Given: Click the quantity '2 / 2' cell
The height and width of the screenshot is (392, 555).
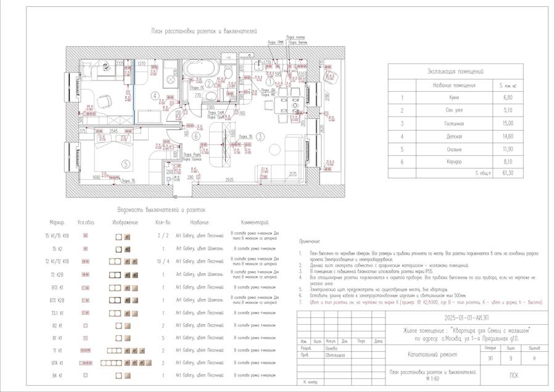Looking at the screenshot, I should click(x=163, y=235).
